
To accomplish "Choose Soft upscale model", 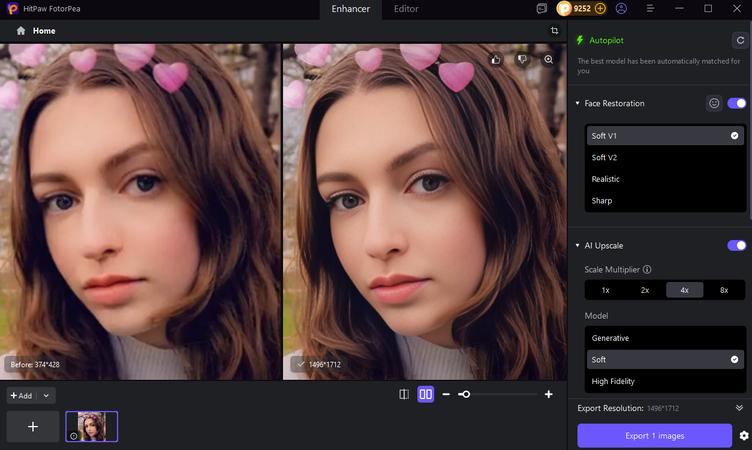I will coord(665,359).
